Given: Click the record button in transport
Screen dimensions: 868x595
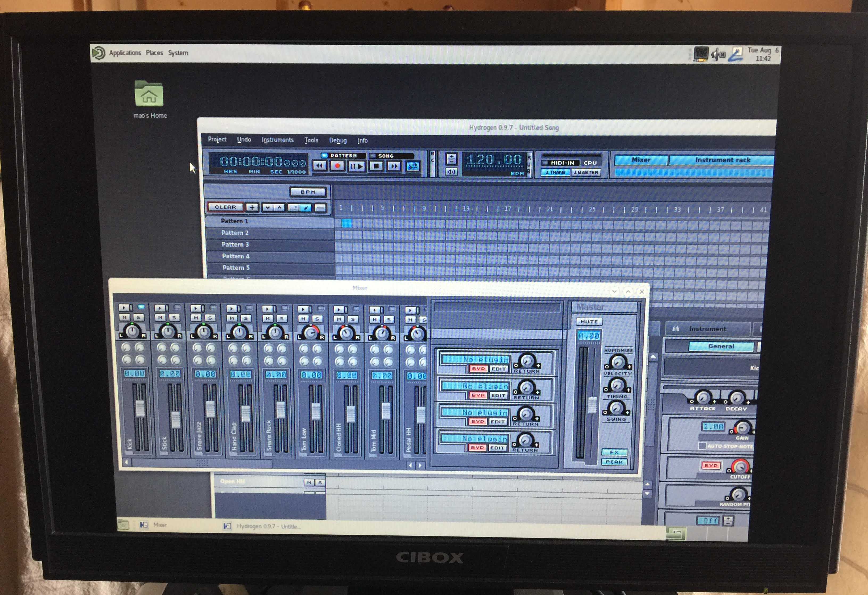Looking at the screenshot, I should coord(338,166).
